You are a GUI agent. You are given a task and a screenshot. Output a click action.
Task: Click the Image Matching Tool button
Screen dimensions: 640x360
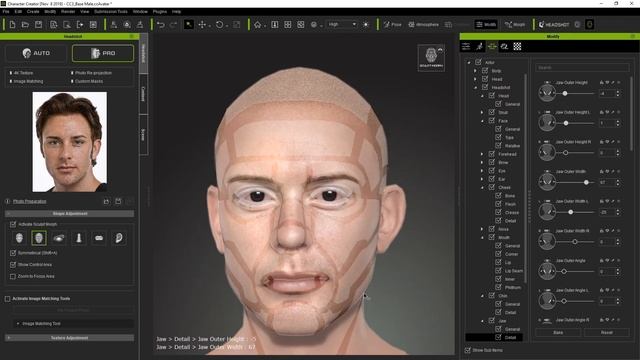pyautogui.click(x=73, y=324)
